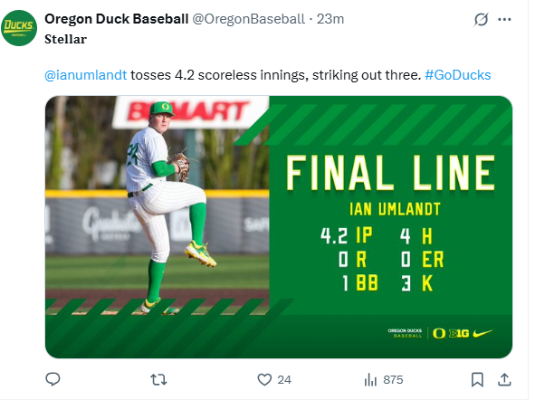Bookmark this post
This screenshot has height=400, width=535.
point(477,380)
